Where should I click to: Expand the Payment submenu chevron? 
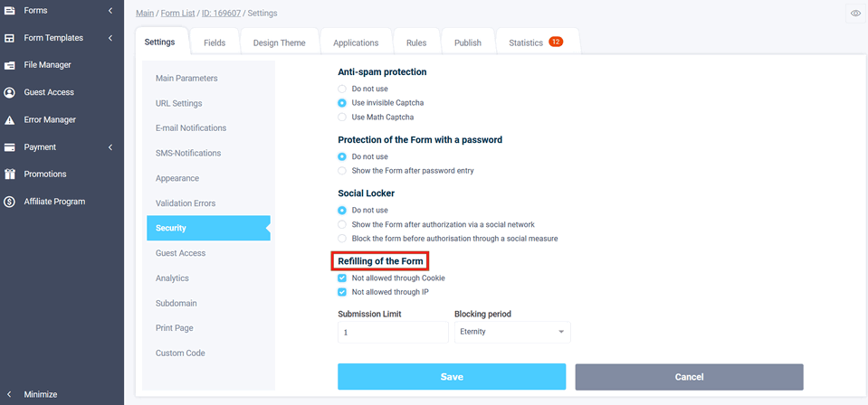pyautogui.click(x=110, y=147)
